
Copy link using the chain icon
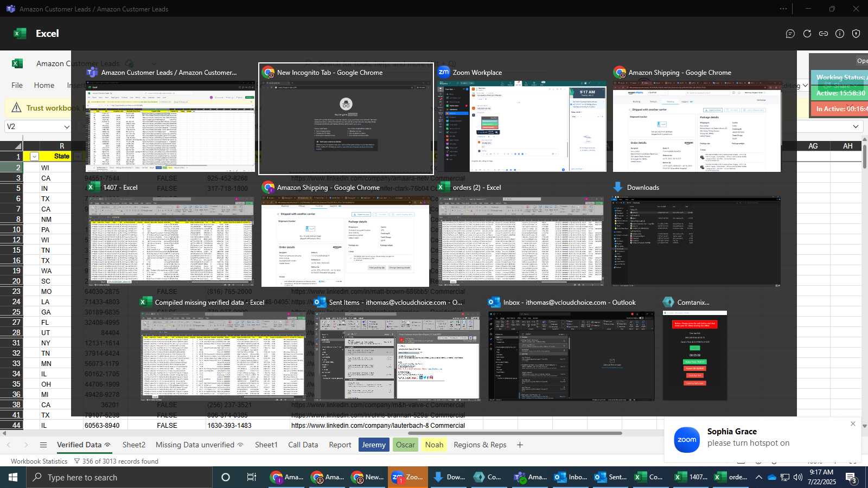click(824, 34)
